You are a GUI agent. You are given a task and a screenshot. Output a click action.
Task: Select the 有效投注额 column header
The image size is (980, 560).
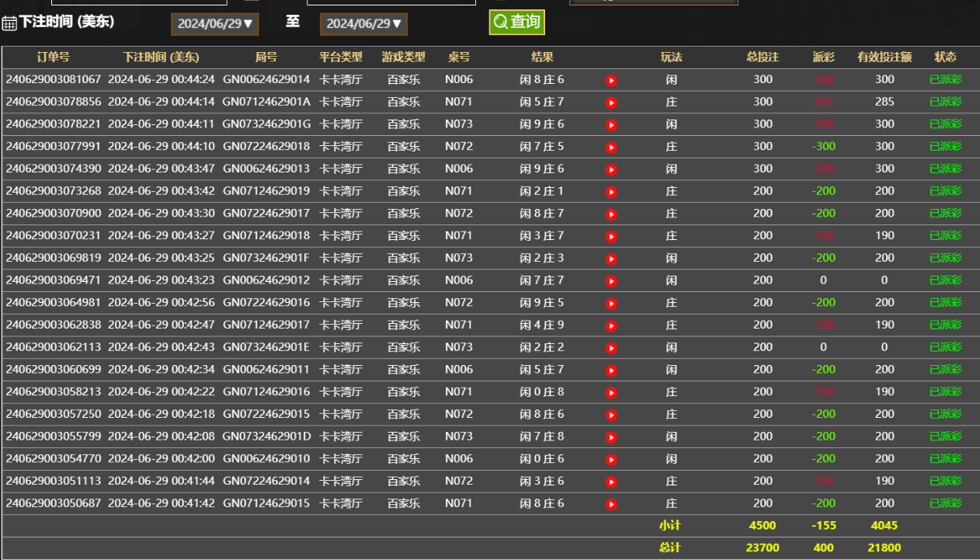coord(884,57)
